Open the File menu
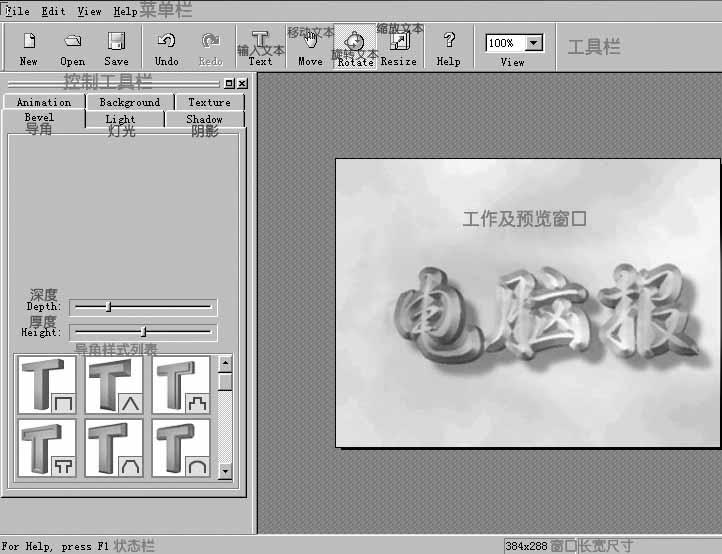 17,12
